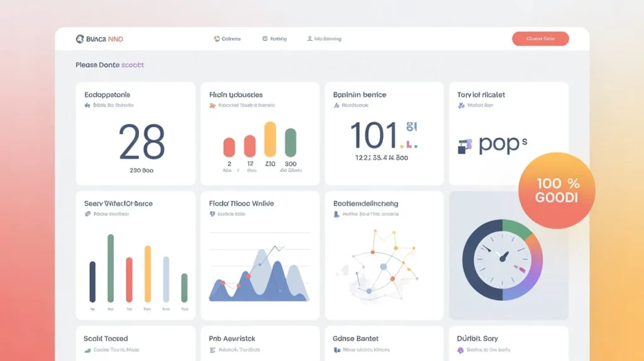Click the person icon in top navigation
The image size is (644, 361).
309,39
